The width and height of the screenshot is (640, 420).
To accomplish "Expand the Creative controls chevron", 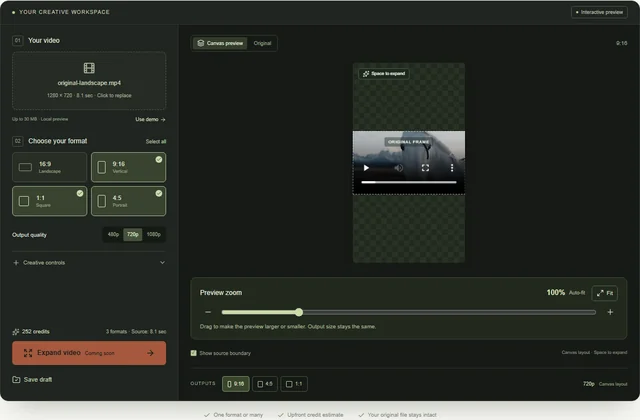I will tap(162, 262).
